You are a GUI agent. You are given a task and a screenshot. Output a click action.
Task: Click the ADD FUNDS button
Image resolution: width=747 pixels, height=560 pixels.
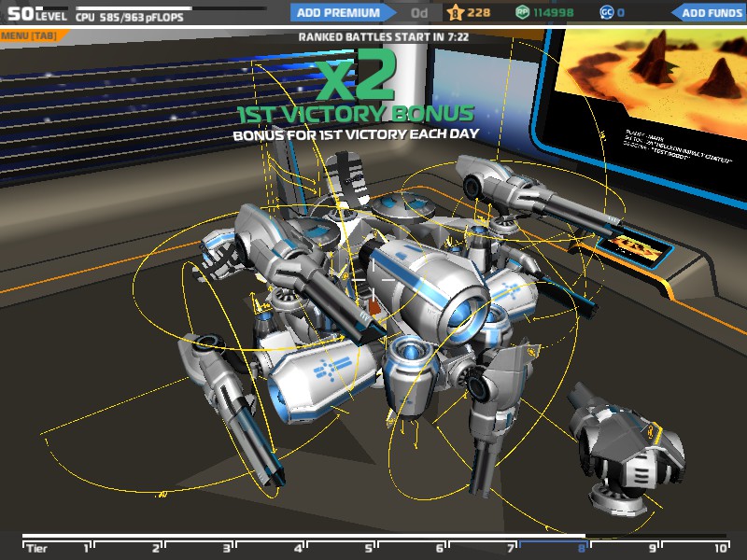pos(710,13)
